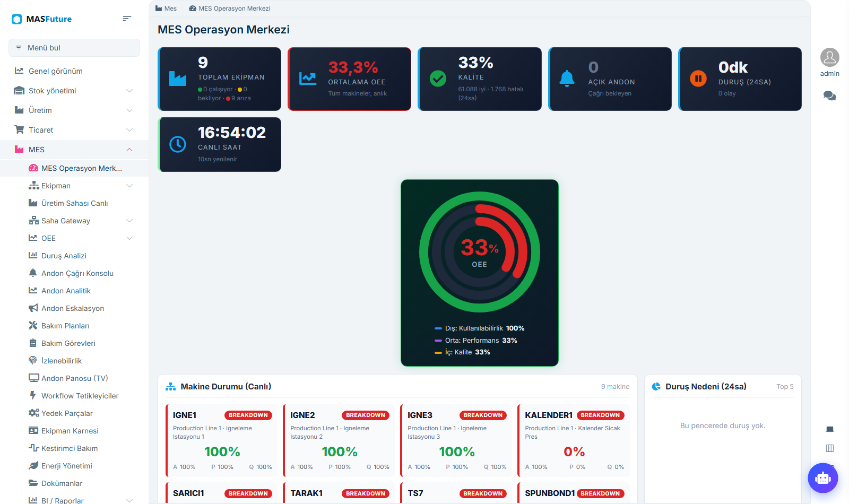The image size is (849, 504).
Task: Open Genel görünüm in sidebar
Action: (x=55, y=71)
